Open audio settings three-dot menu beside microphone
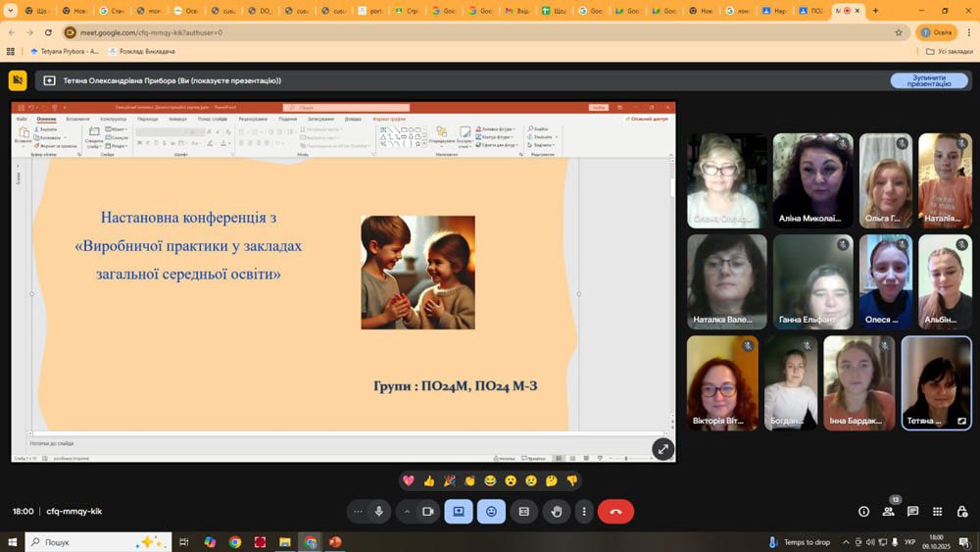 coord(358,511)
